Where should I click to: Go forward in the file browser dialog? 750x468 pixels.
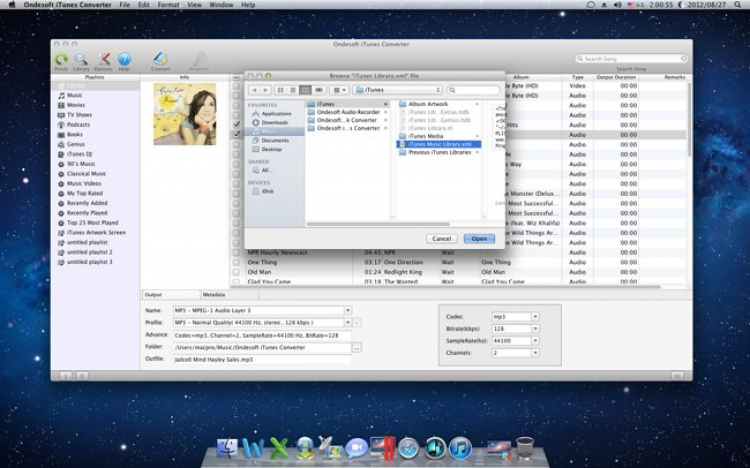point(265,90)
